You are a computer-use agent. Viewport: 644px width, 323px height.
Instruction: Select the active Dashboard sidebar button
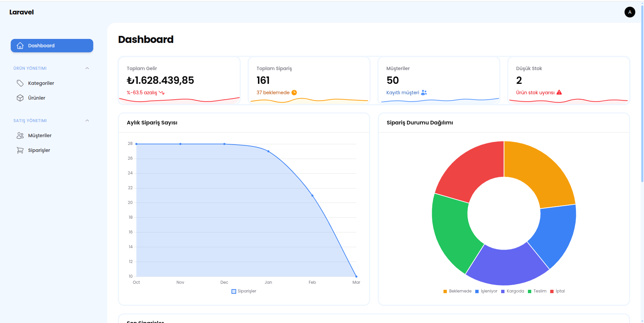[x=52, y=46]
